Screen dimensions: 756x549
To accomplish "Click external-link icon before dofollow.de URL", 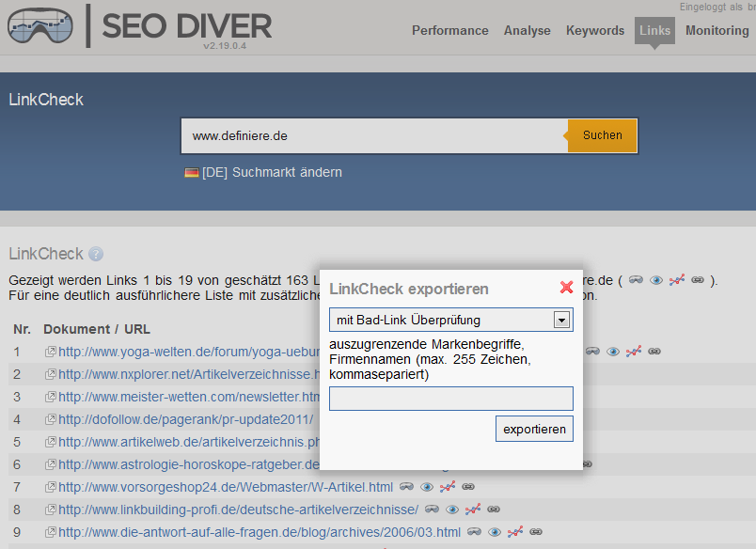I will point(51,419).
